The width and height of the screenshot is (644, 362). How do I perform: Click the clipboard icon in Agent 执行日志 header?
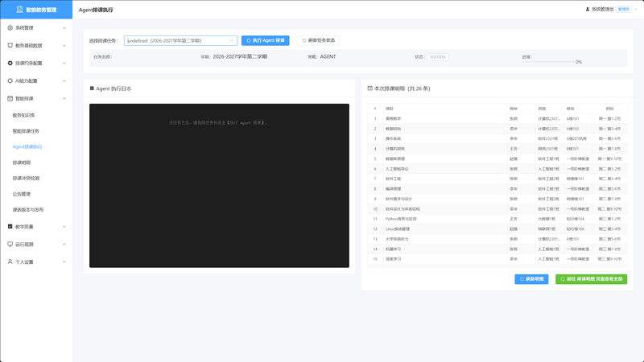click(92, 88)
